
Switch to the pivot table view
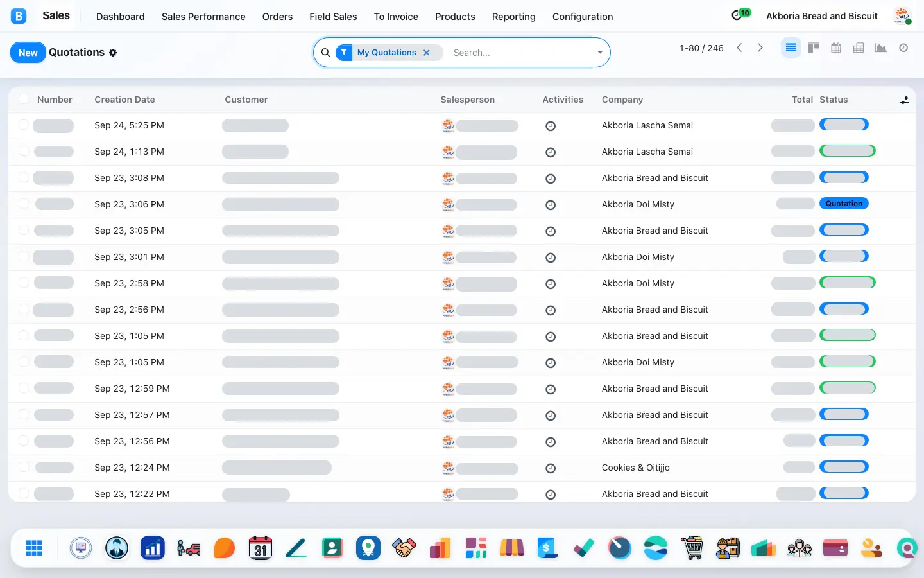(x=859, y=48)
